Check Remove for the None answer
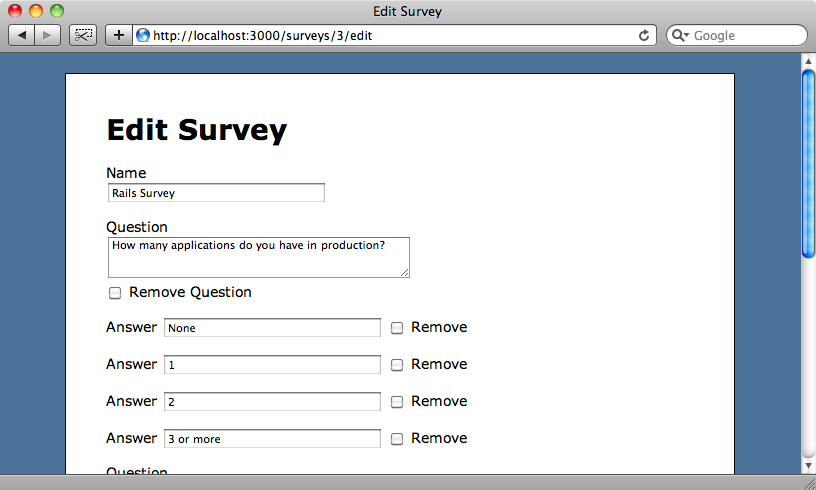This screenshot has height=490, width=816. [x=397, y=328]
